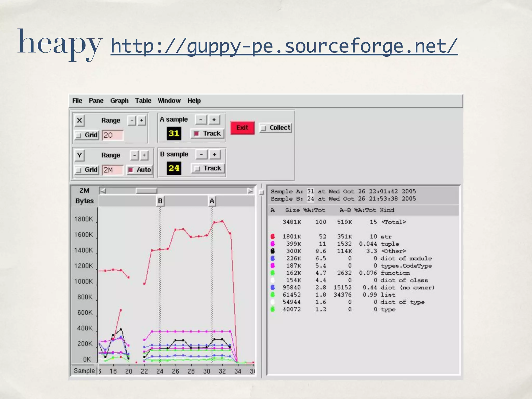This screenshot has height=399, width=532.
Task: Click the 2M Bytes axis label
Action: (84, 196)
